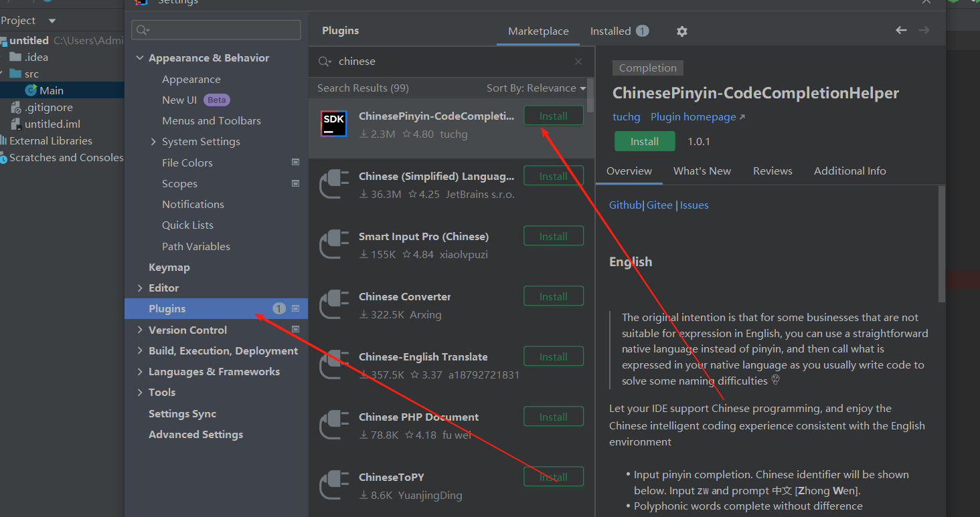The image size is (980, 517).
Task: Click the back navigation arrow
Action: click(901, 30)
